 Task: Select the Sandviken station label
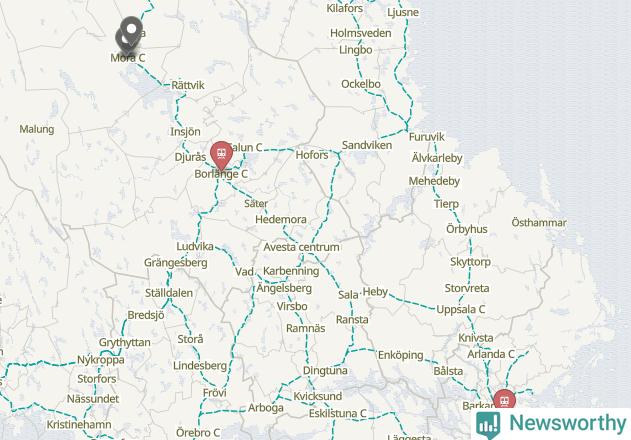click(367, 145)
